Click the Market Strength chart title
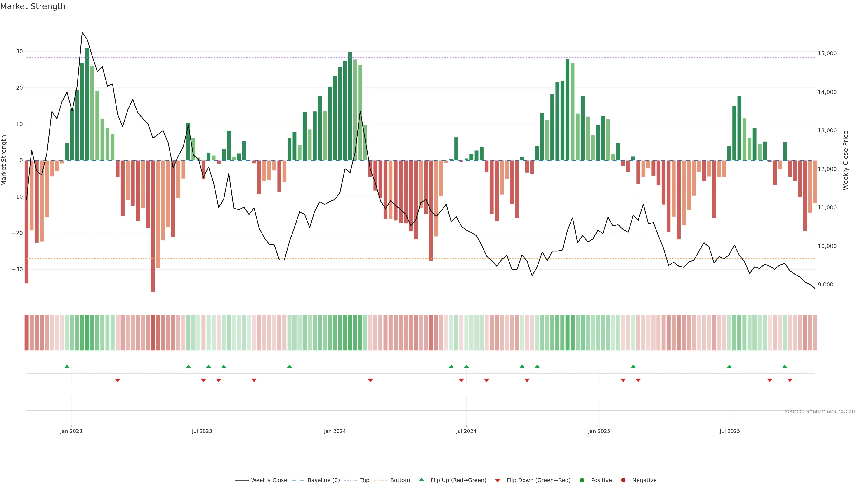The image size is (868, 488). [x=33, y=6]
